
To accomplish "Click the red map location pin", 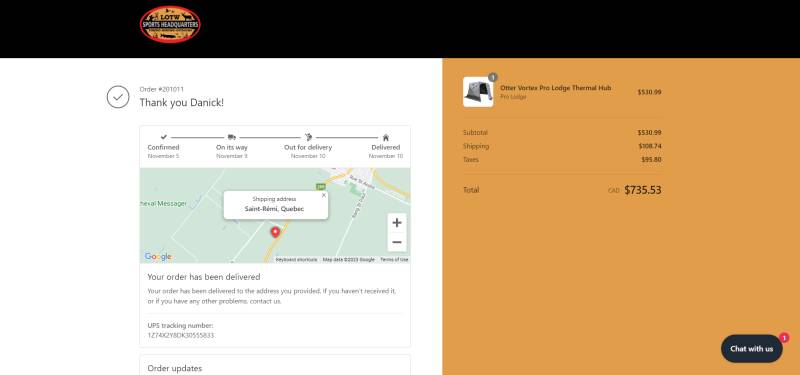I will click(x=275, y=232).
